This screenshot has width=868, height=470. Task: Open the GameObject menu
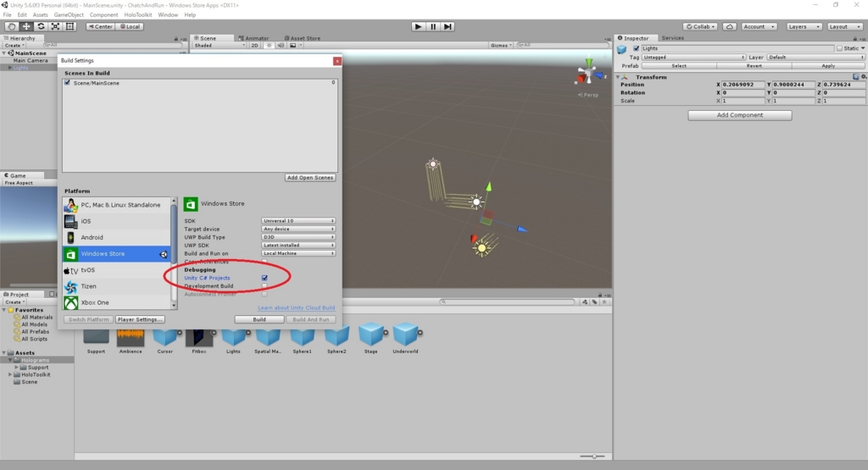tap(69, 15)
